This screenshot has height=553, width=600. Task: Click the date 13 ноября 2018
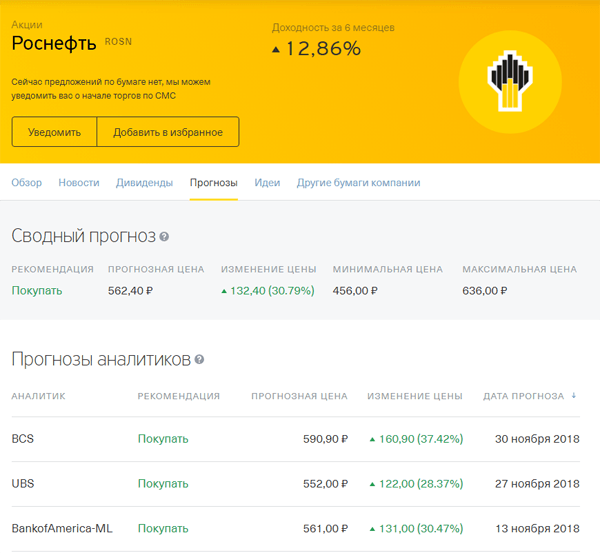(x=537, y=529)
